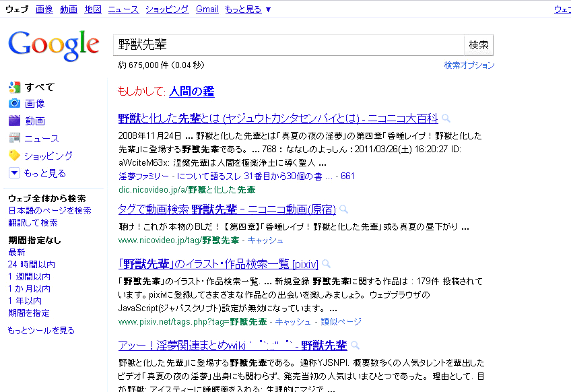Choose 翻訳して検索
The image size is (571, 392).
tap(33, 222)
